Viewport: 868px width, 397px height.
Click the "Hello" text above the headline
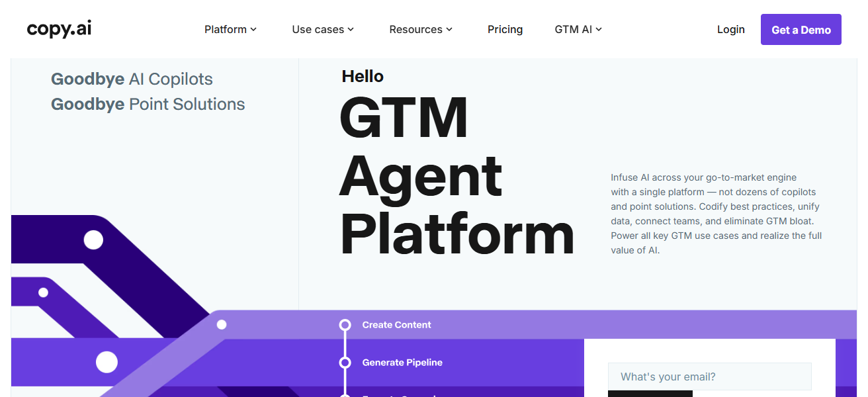pyautogui.click(x=363, y=76)
